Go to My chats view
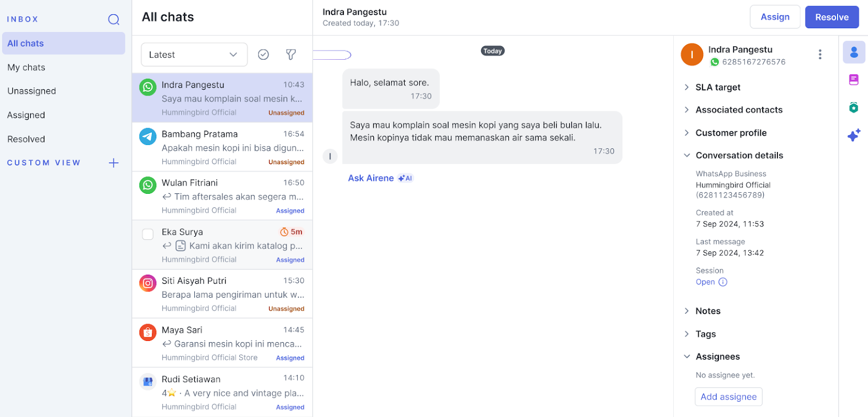Screen dimensions: 868x417 pyautogui.click(x=26, y=67)
